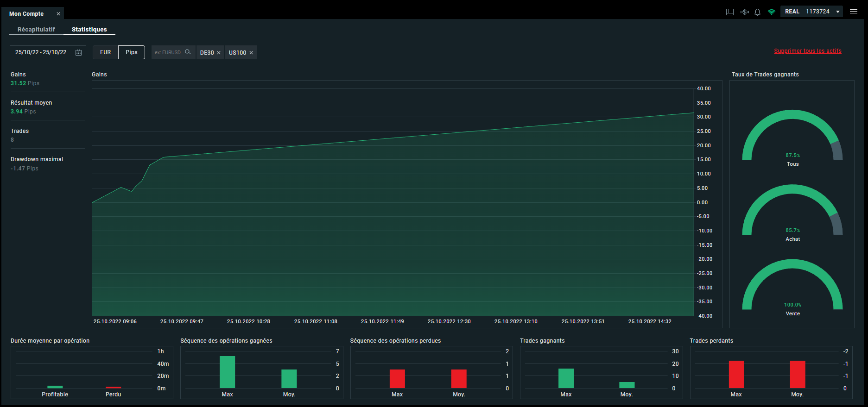
Task: Switch results display to Pips
Action: point(132,52)
